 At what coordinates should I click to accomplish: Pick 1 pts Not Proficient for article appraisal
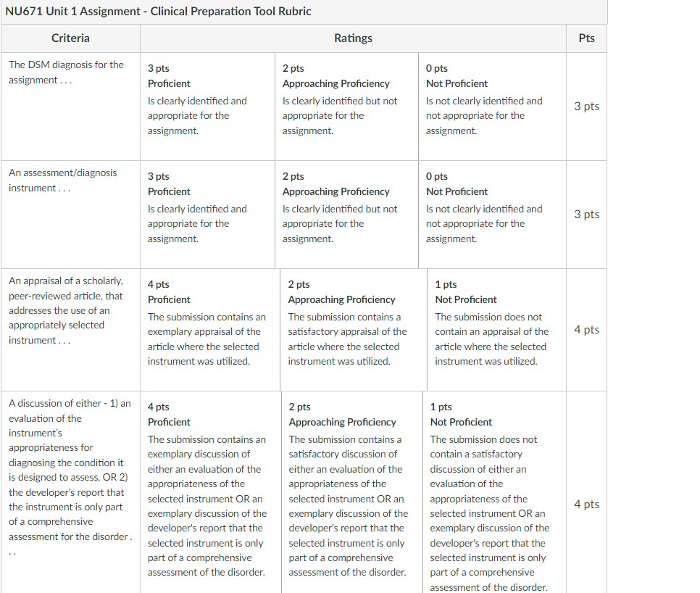(x=497, y=330)
